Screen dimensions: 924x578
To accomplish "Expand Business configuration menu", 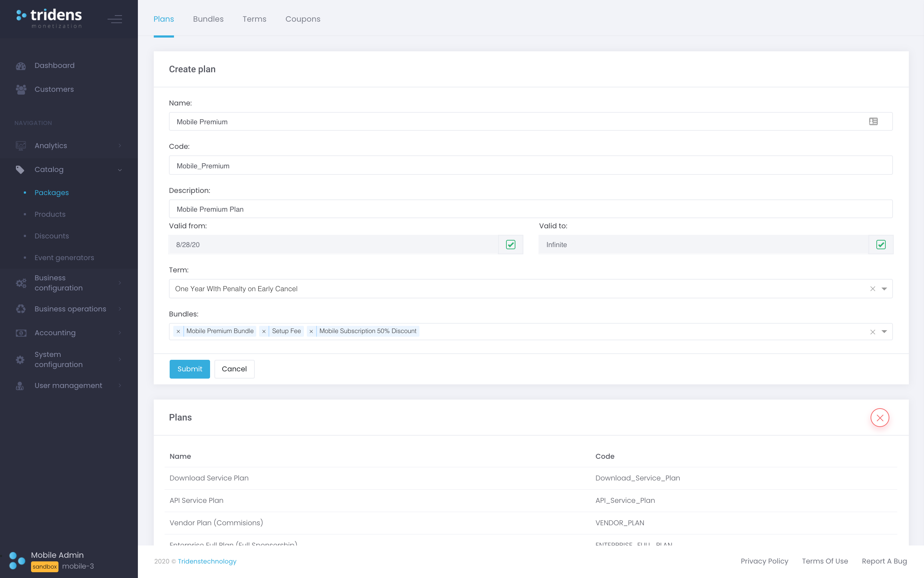I will pos(120,283).
